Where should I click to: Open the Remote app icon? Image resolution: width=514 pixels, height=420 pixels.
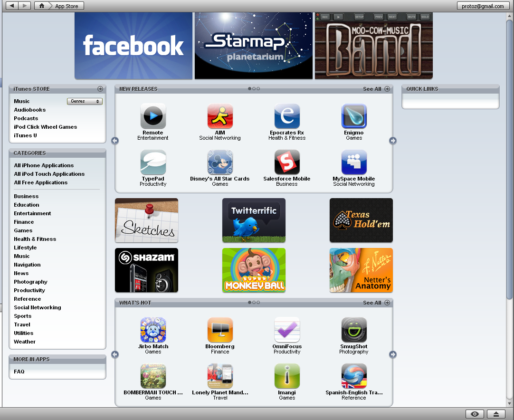point(153,116)
